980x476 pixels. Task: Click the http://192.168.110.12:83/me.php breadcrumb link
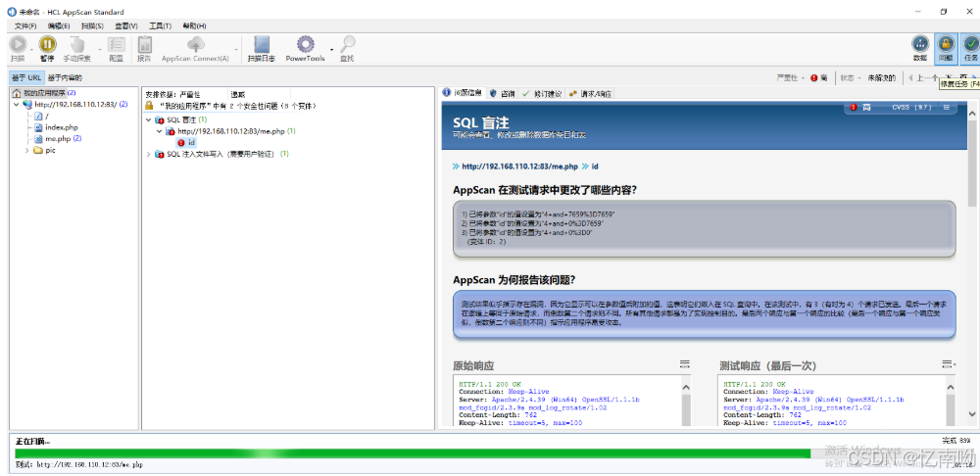[x=520, y=167]
